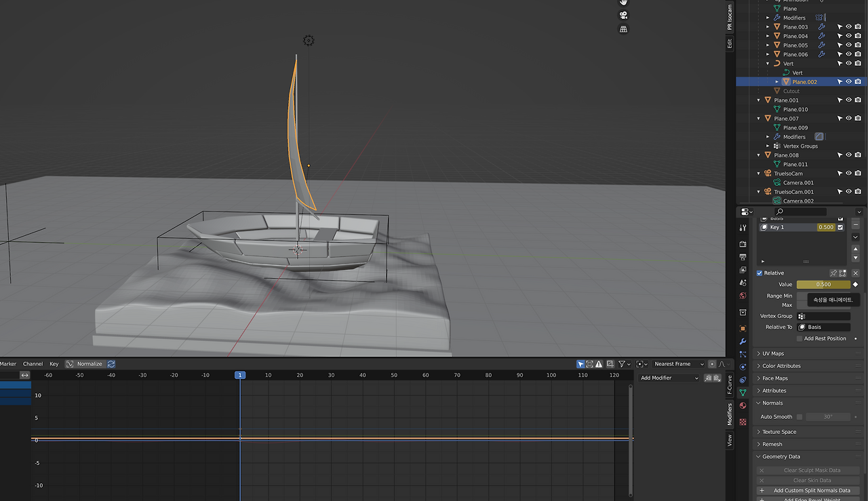Click the camera view icon in viewport
This screenshot has width=868, height=501.
click(623, 16)
